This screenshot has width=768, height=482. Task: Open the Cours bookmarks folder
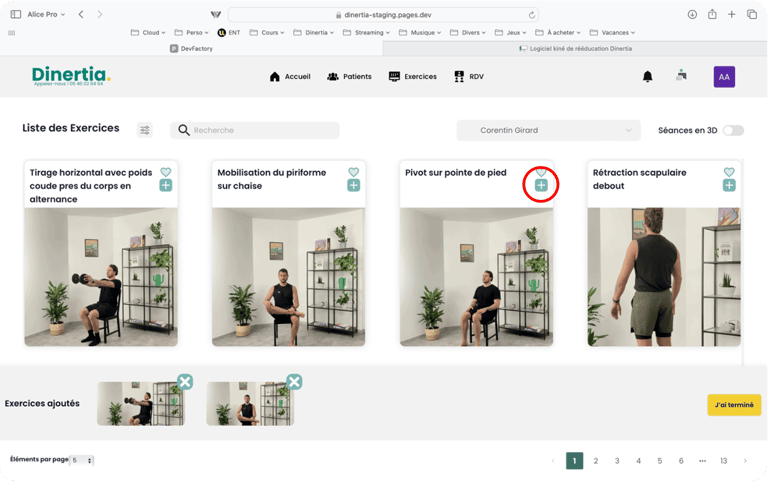(267, 32)
